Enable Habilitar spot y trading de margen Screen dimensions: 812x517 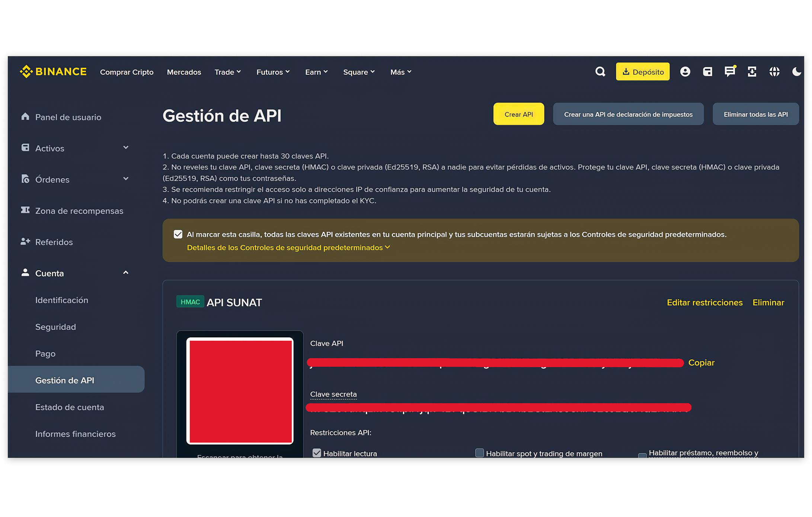click(479, 453)
